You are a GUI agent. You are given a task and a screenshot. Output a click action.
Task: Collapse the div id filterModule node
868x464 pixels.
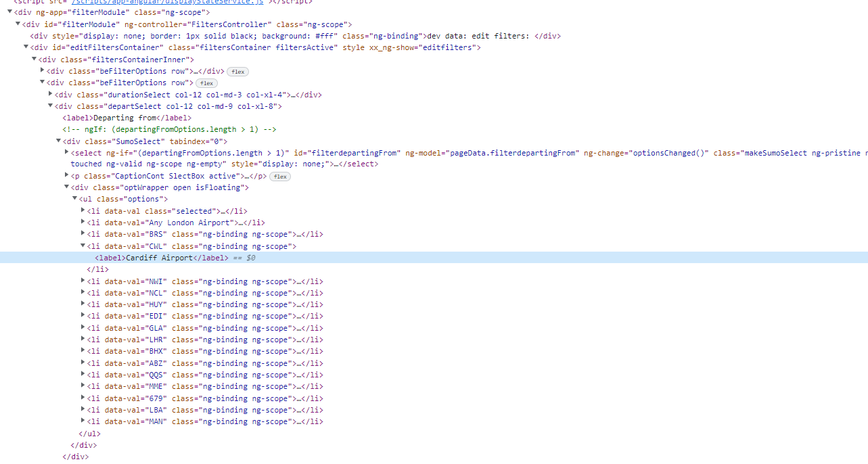18,24
